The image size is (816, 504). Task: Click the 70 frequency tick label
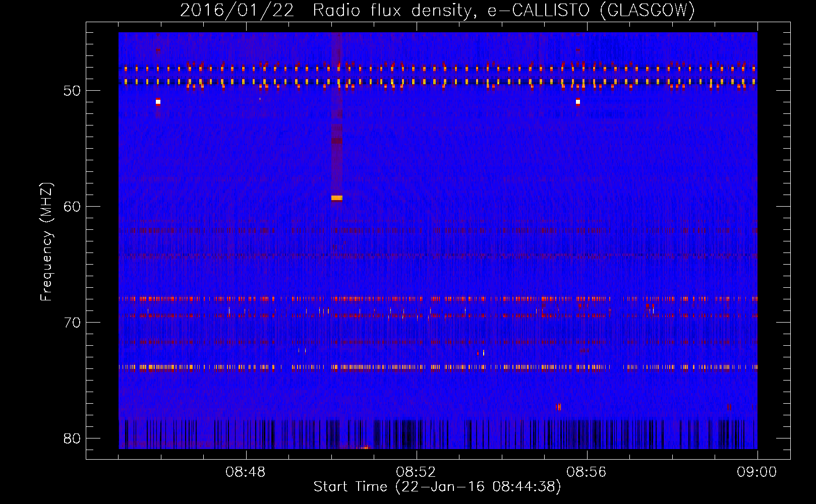coord(72,323)
